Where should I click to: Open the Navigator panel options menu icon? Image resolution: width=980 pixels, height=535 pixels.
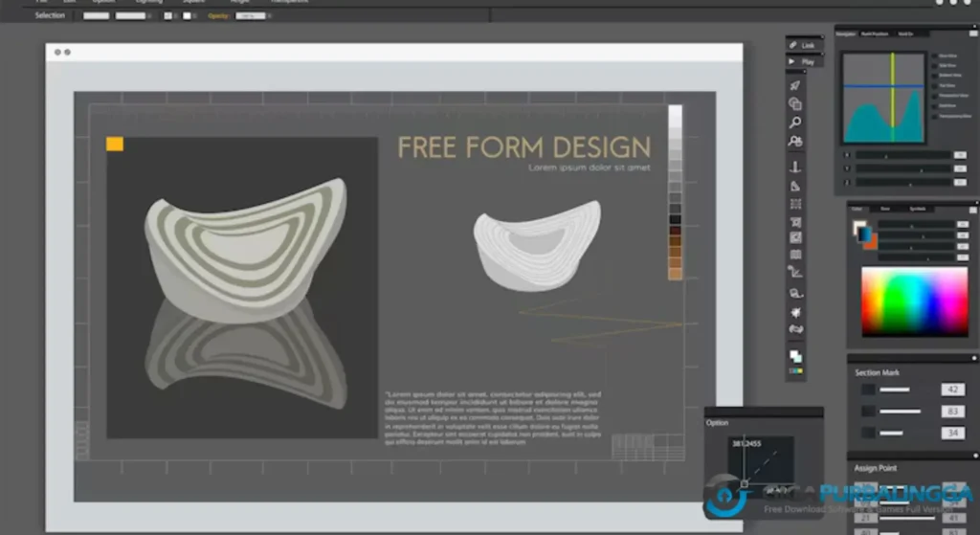click(x=973, y=33)
